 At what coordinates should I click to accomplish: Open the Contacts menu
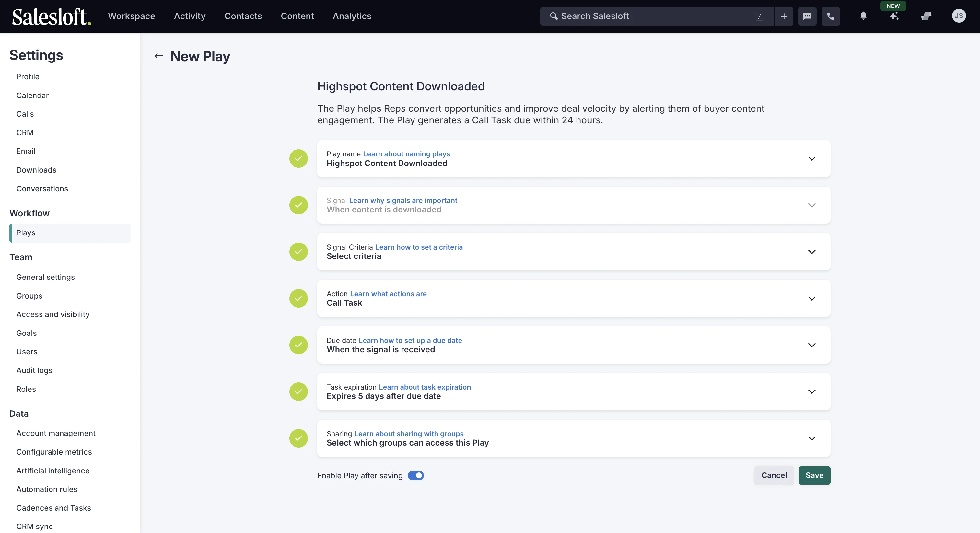click(243, 16)
